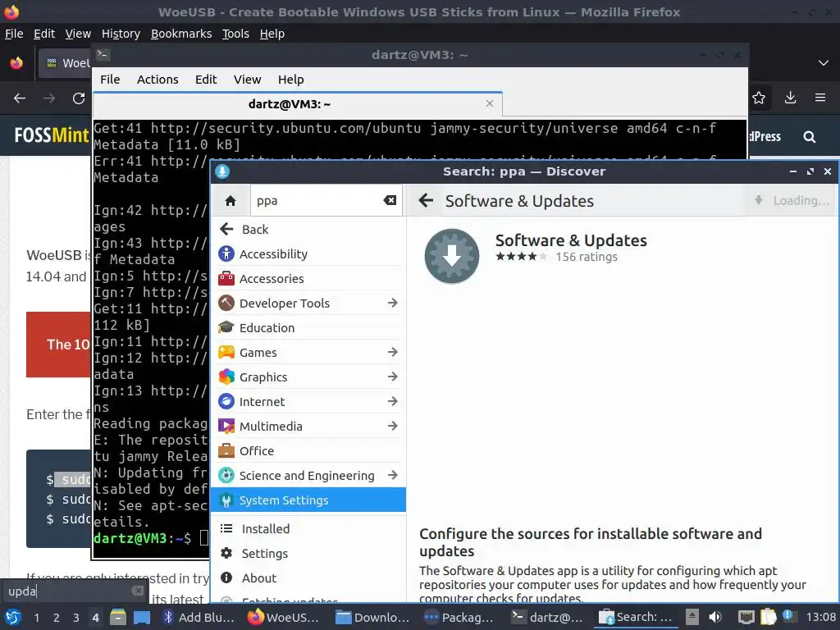Screen dimensions: 840x630
Task: Expand Science and Engineering category arrow
Action: (393, 476)
